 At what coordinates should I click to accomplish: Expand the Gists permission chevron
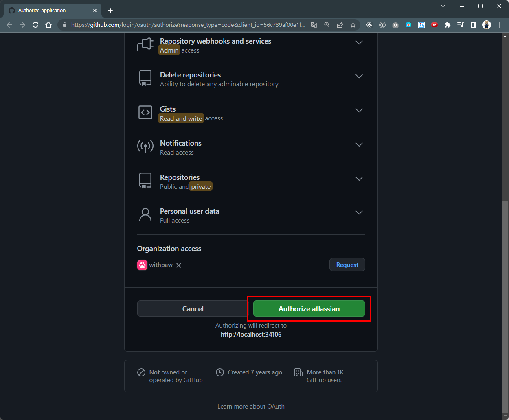coord(359,110)
